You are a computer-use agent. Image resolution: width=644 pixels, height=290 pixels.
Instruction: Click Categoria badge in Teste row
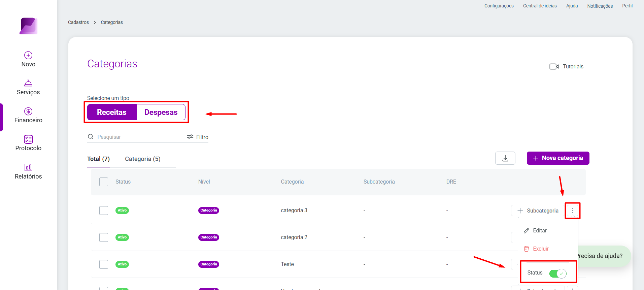coord(209,264)
